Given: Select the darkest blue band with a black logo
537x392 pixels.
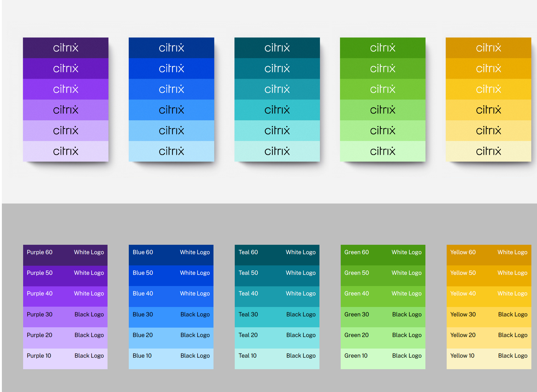Looking at the screenshot, I should tap(171, 110).
